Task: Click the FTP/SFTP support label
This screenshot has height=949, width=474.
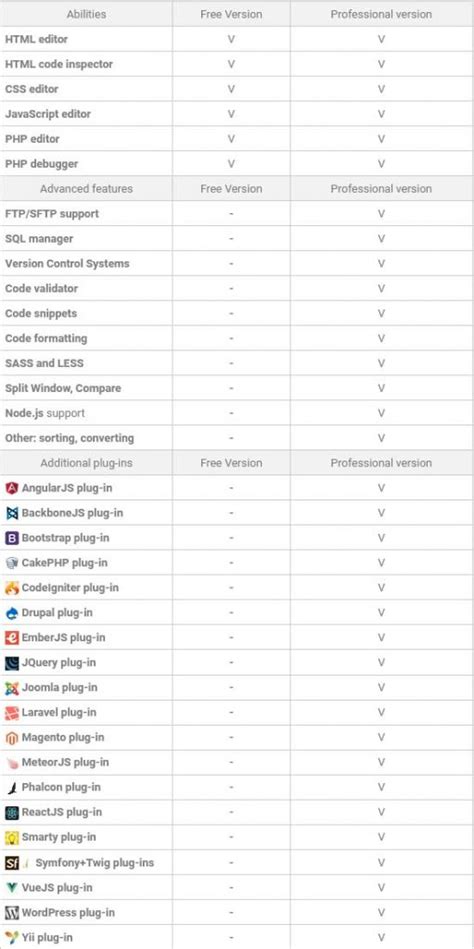Action: tap(52, 214)
